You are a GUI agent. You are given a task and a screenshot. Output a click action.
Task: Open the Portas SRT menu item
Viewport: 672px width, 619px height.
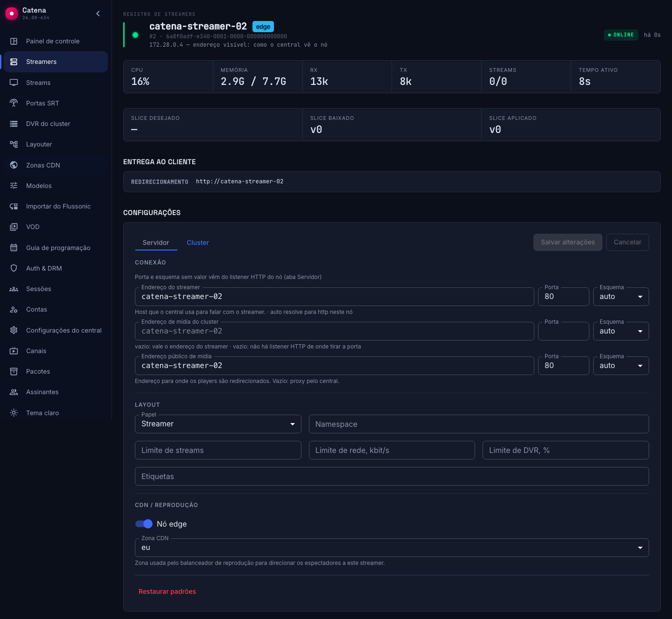(x=56, y=103)
